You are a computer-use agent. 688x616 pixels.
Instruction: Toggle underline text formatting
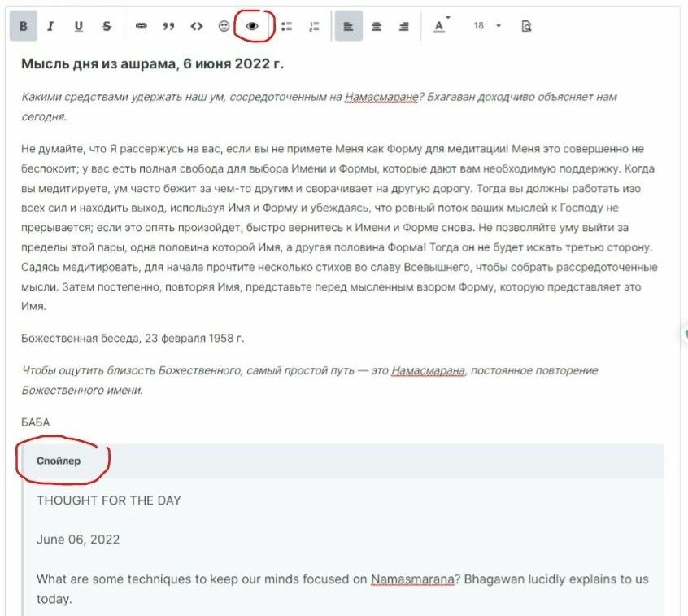(x=78, y=26)
